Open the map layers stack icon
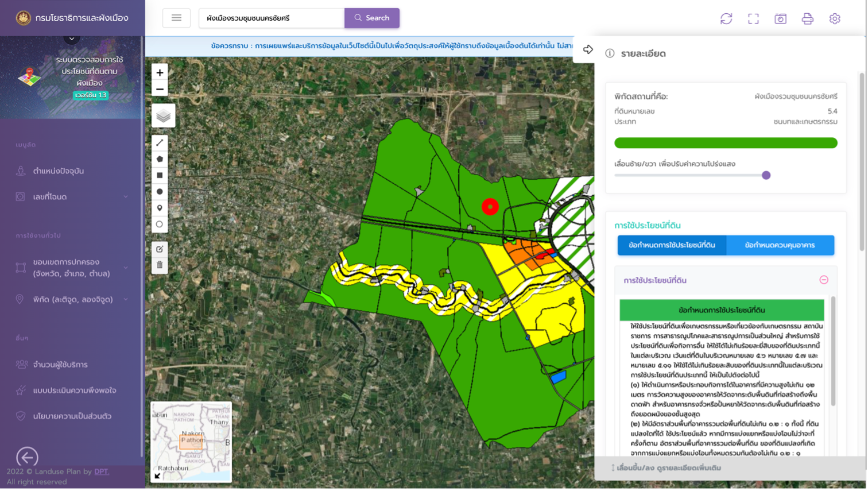 coord(164,116)
